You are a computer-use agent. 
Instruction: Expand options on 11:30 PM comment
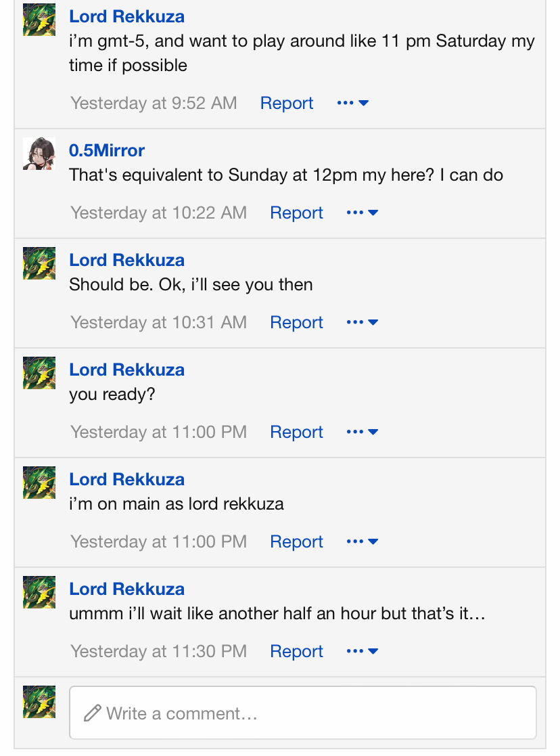point(362,652)
